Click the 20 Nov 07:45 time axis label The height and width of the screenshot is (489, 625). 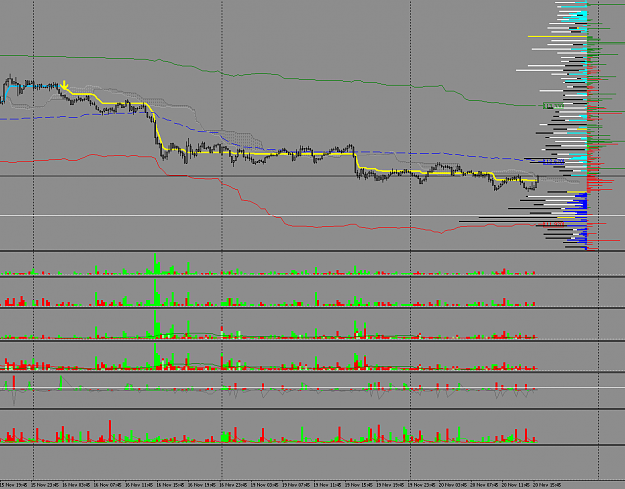[x=484, y=485]
